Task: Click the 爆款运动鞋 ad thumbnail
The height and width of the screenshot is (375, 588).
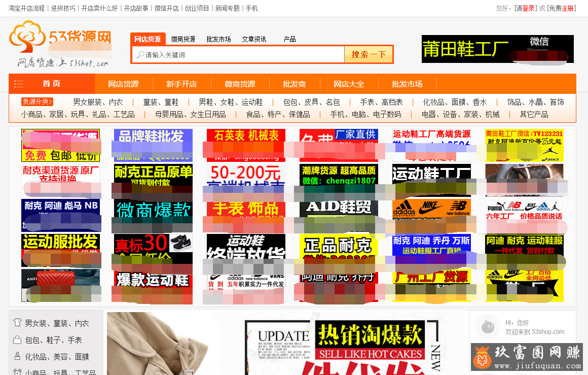Action: point(153,286)
